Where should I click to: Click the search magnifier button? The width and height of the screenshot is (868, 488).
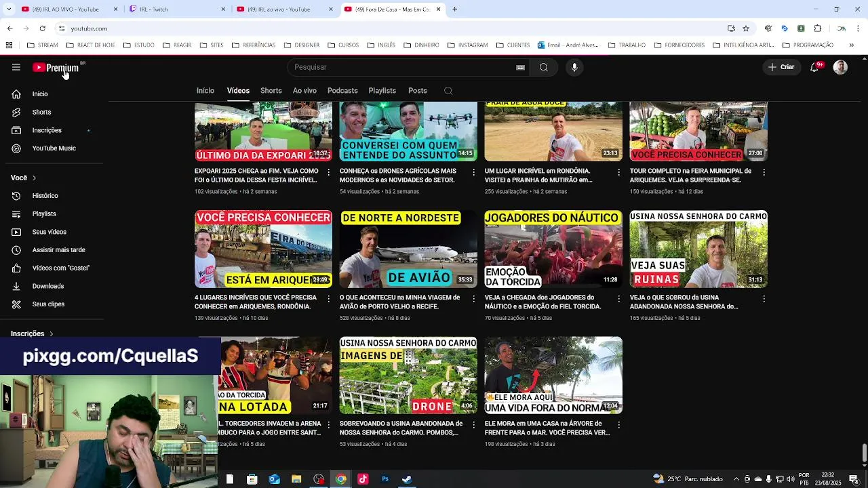pos(543,67)
